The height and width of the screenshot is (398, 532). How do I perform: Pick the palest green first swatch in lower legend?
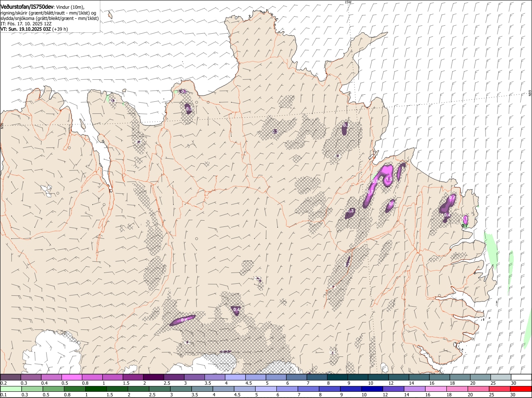click(x=11, y=389)
